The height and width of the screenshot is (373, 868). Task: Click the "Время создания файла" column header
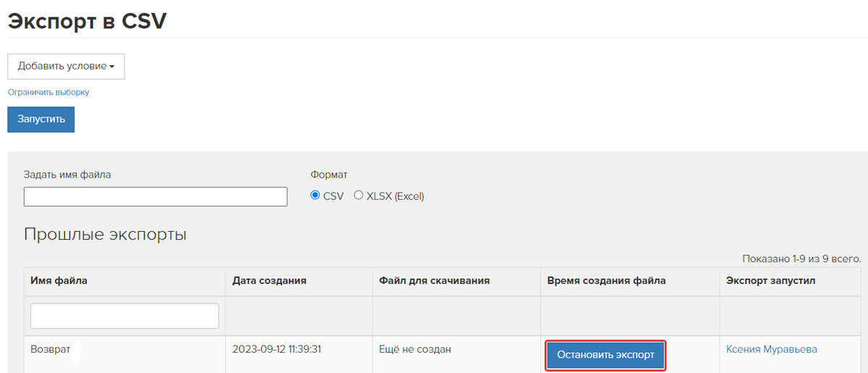click(606, 280)
